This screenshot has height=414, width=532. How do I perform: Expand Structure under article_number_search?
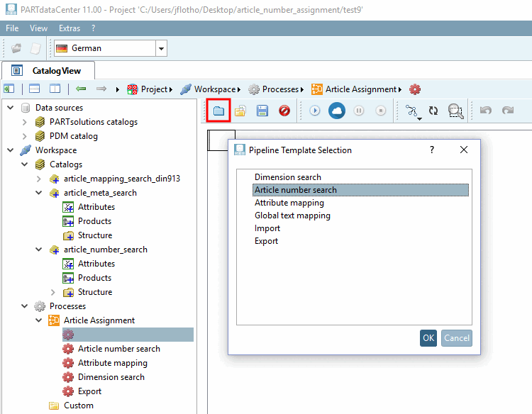[x=53, y=292]
